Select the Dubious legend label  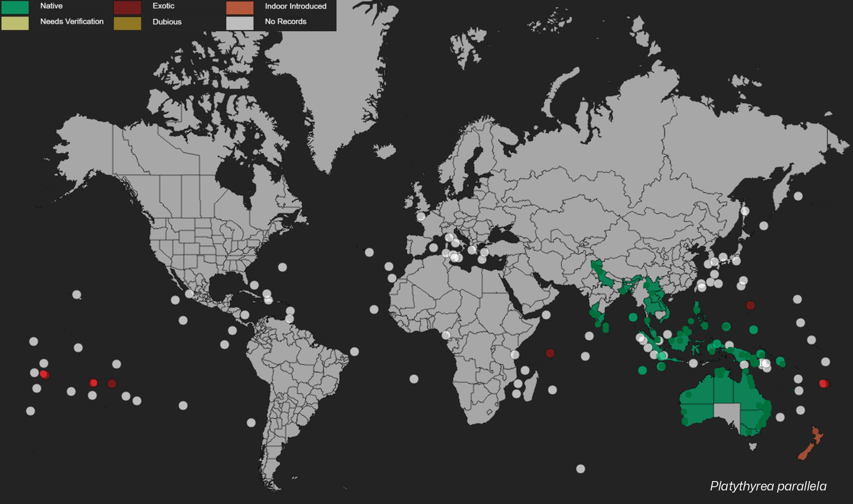point(167,22)
